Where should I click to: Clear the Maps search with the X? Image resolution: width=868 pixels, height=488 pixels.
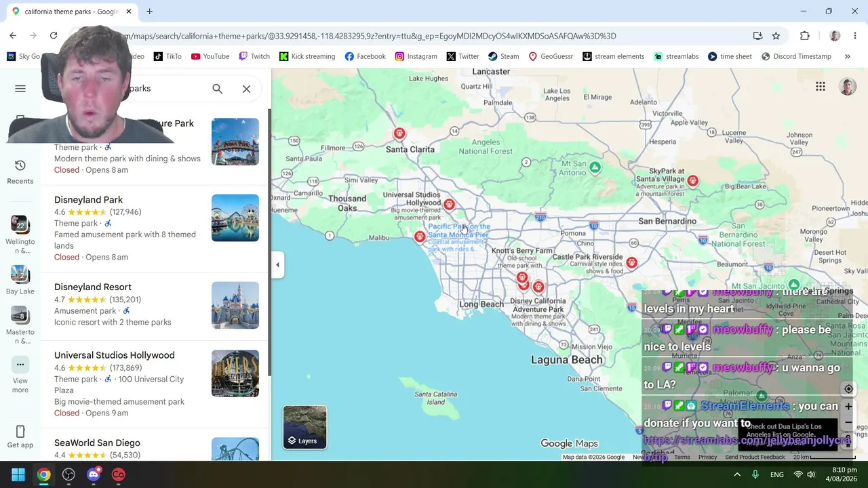(x=246, y=89)
